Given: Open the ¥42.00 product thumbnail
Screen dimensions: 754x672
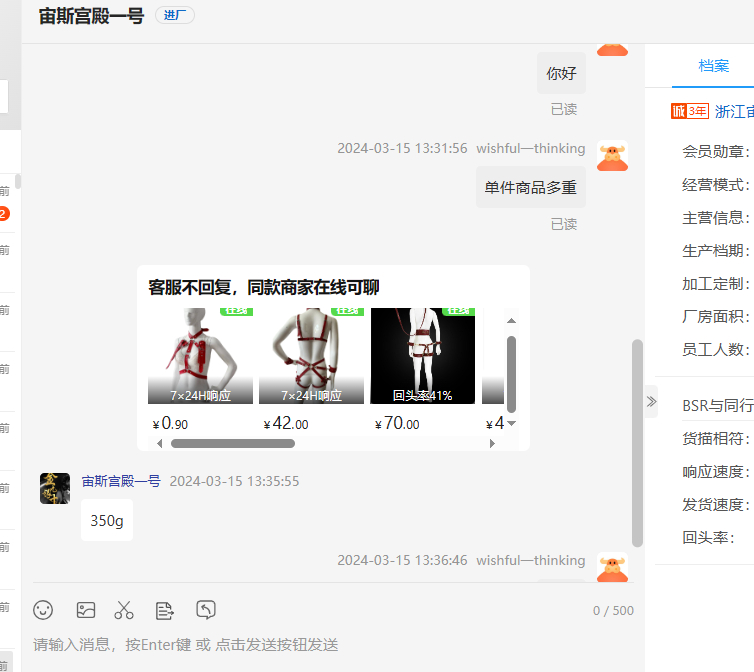Looking at the screenshot, I should 311,355.
